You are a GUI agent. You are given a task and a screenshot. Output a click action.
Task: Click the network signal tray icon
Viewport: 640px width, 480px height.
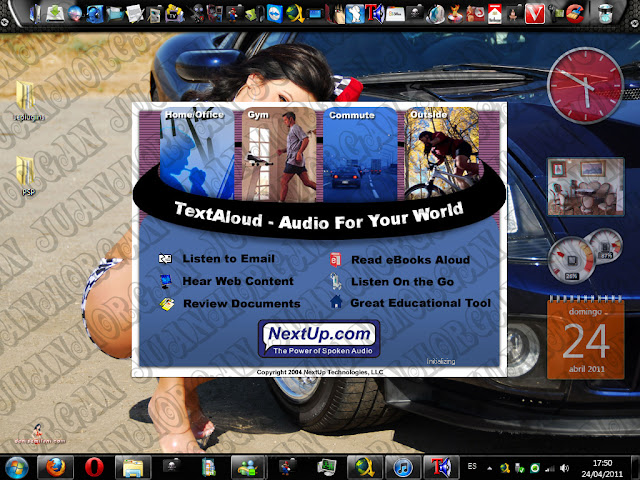point(550,468)
